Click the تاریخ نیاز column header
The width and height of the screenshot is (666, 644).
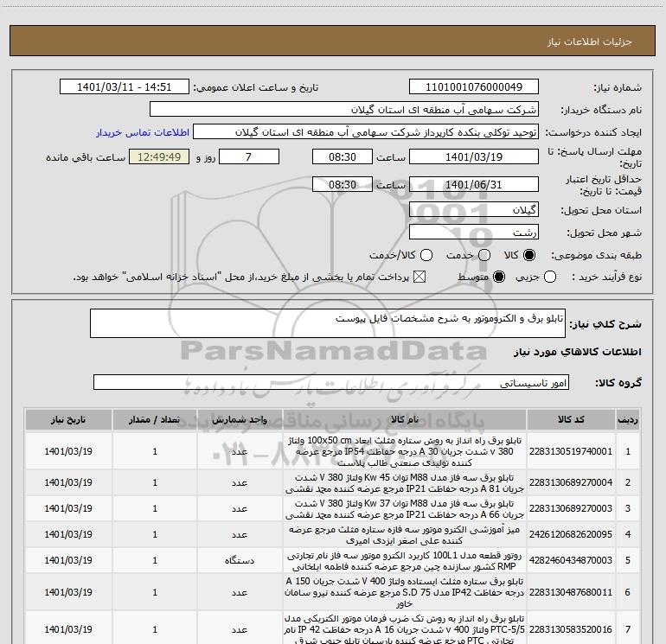point(68,419)
